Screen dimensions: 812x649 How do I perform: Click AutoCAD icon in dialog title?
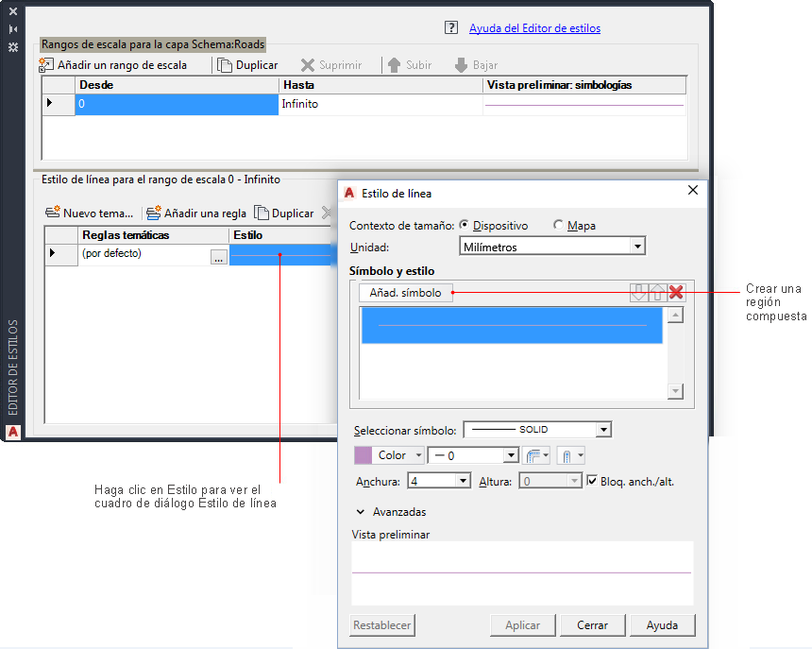pyautogui.click(x=349, y=193)
